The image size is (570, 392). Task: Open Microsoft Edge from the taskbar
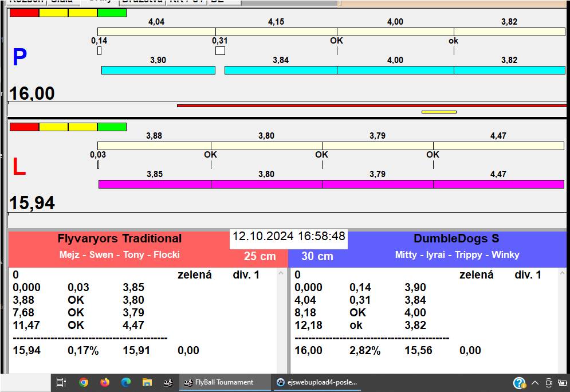125,382
